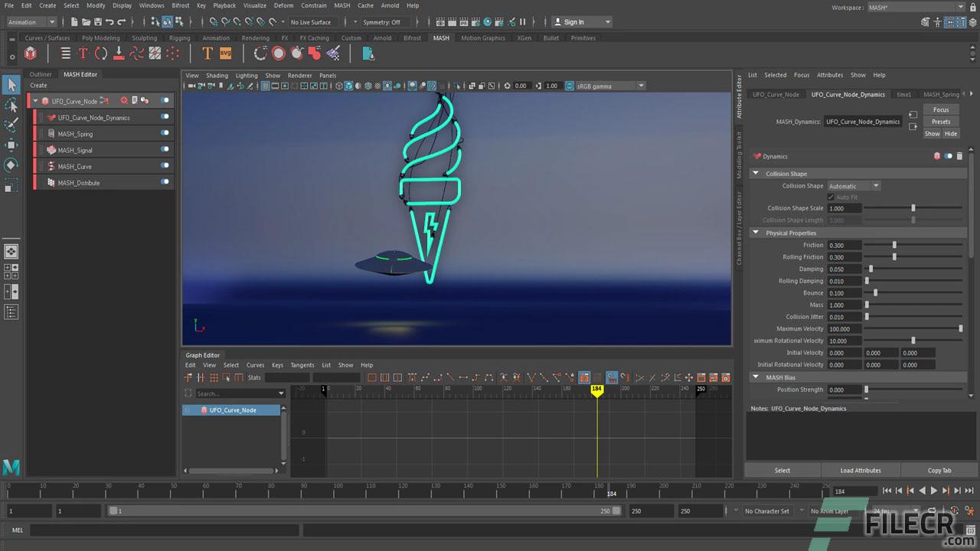Click the output connection arrow icon
980x551 pixels.
click(913, 127)
